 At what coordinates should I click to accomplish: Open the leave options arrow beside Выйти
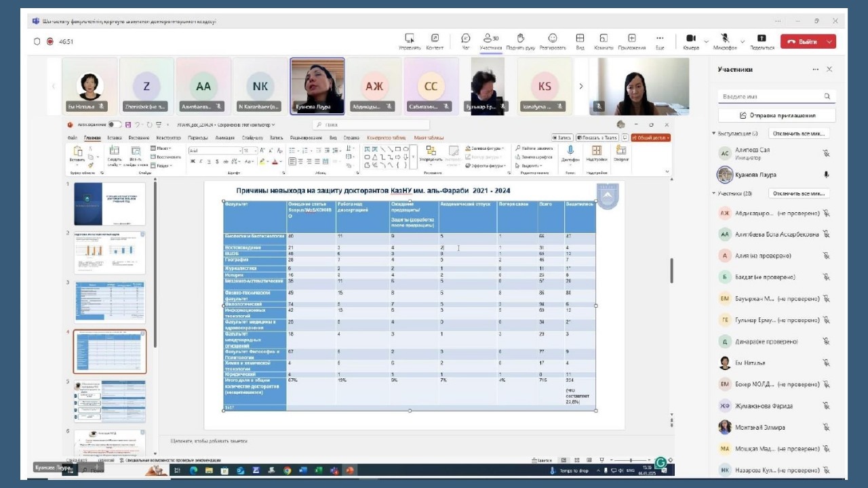pos(829,41)
